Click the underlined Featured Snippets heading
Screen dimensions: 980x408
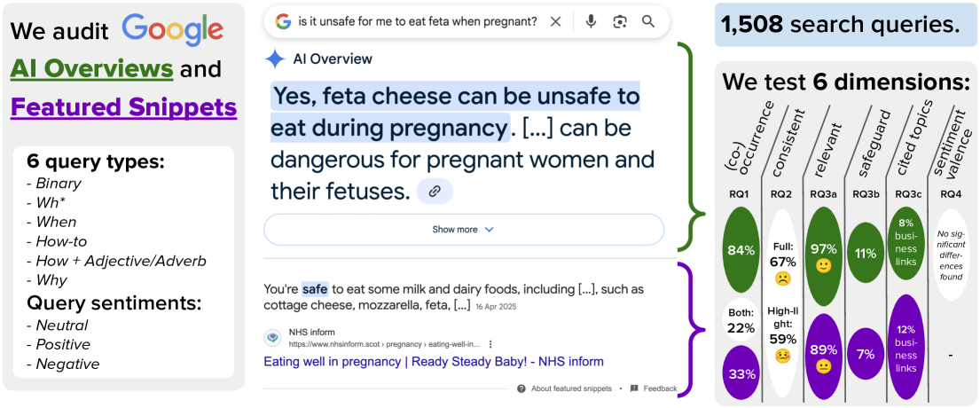pyautogui.click(x=123, y=108)
